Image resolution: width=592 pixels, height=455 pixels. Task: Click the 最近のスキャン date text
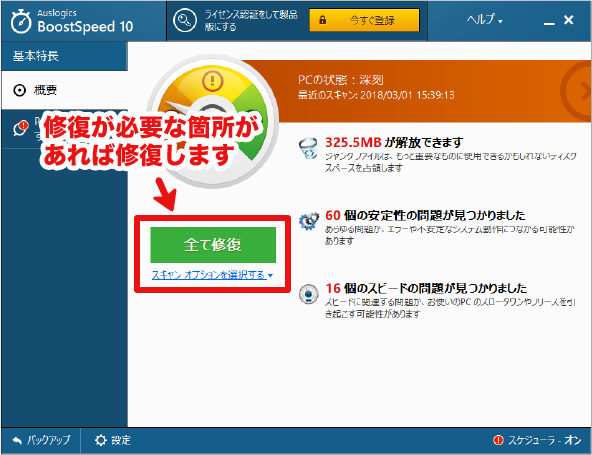click(x=376, y=94)
